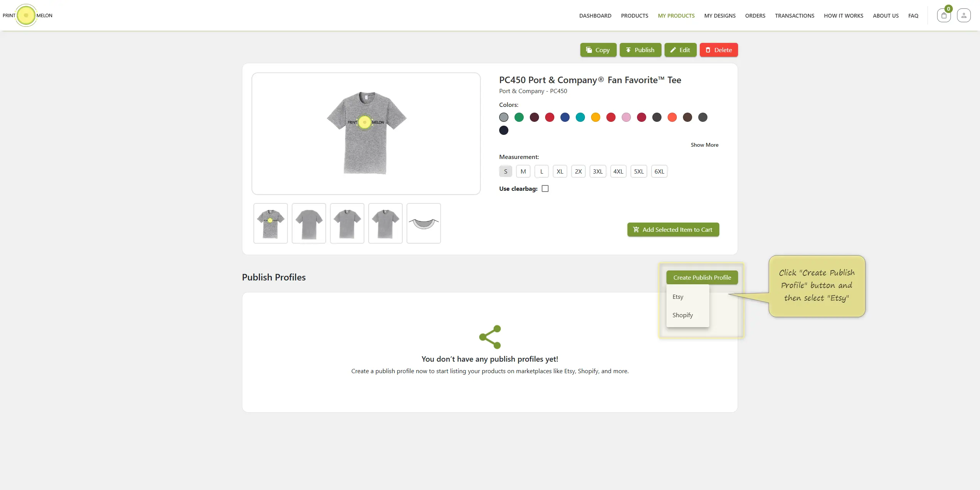Open the shopping cart icon
The height and width of the screenshot is (490, 980).
(944, 16)
